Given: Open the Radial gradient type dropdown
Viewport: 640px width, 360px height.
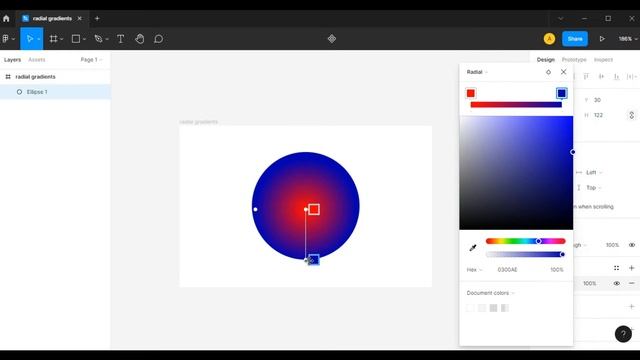Looking at the screenshot, I should pyautogui.click(x=477, y=72).
